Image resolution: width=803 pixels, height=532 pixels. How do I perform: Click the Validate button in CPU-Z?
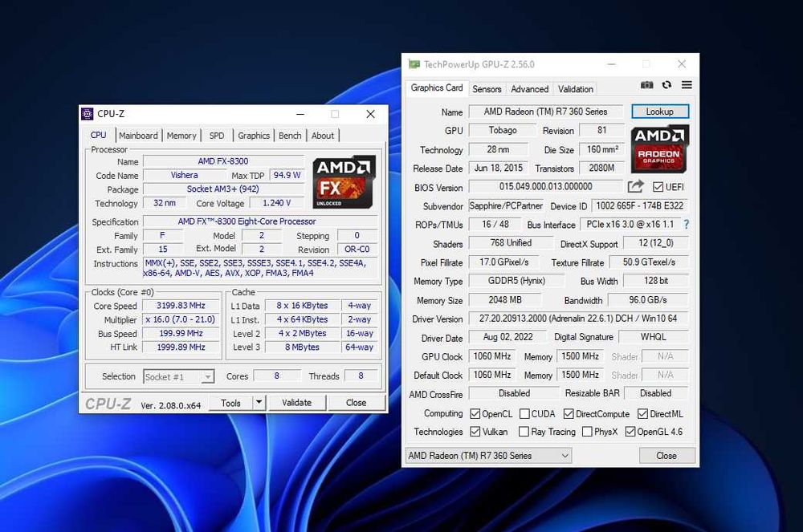click(x=296, y=403)
